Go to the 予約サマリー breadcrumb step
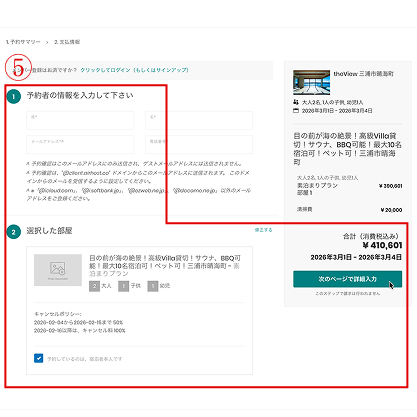This screenshot has width=417, height=417. 23,42
